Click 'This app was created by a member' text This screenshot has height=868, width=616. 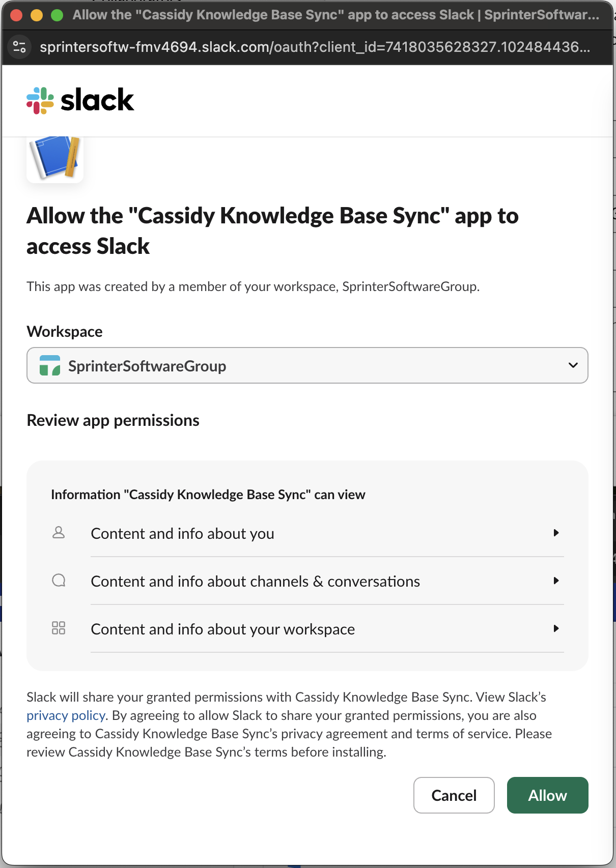(x=253, y=286)
